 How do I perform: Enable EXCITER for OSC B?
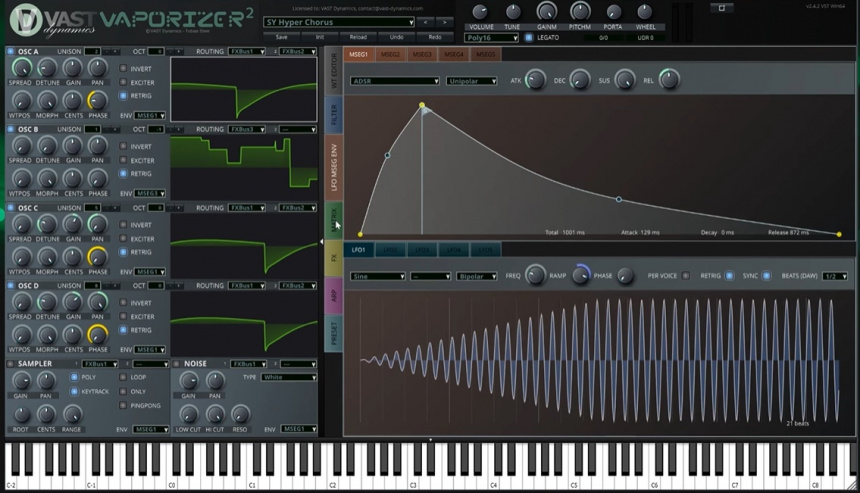[123, 161]
